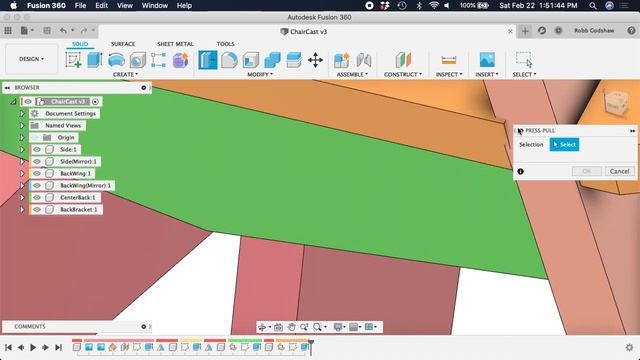Select the Create Form purple icon
640x360 pixels.
(180, 60)
